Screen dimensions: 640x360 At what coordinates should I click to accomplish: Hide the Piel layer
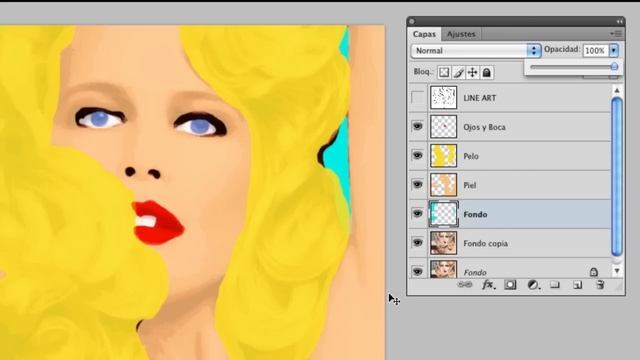pos(418,184)
